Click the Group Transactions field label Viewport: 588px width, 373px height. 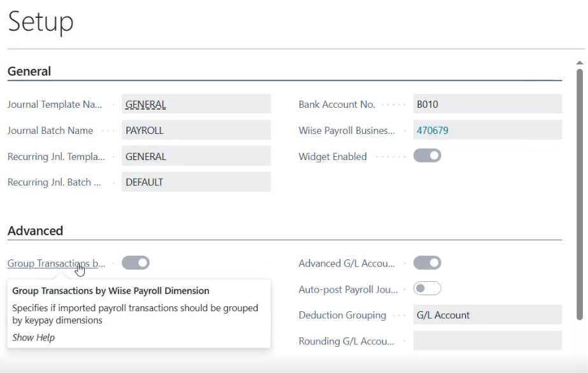pos(56,263)
